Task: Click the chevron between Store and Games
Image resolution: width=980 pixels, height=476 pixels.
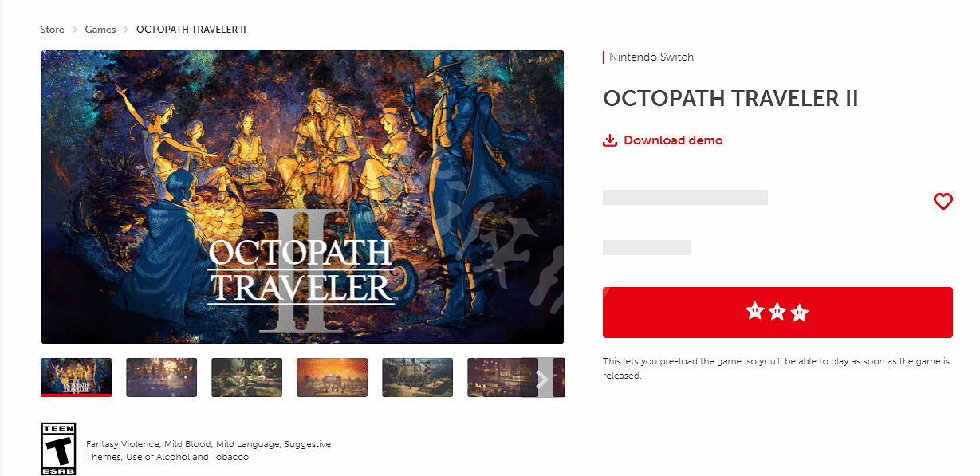Action: coord(75,30)
